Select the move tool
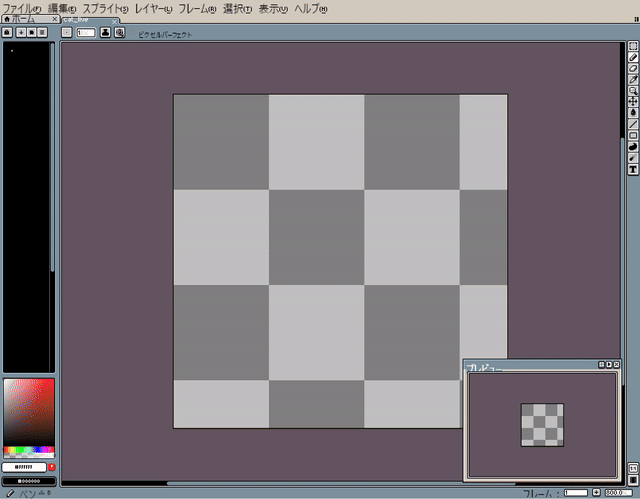This screenshot has height=499, width=640. coord(633,102)
